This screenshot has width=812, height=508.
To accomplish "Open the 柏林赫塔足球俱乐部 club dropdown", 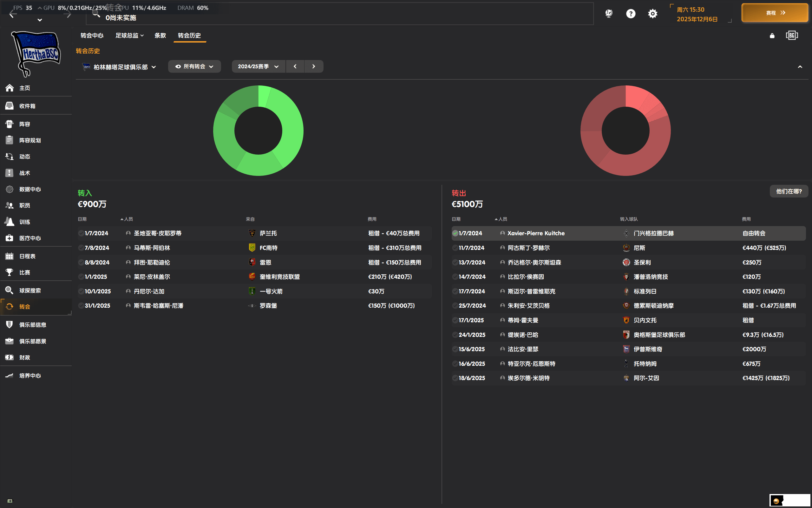I will click(x=120, y=67).
